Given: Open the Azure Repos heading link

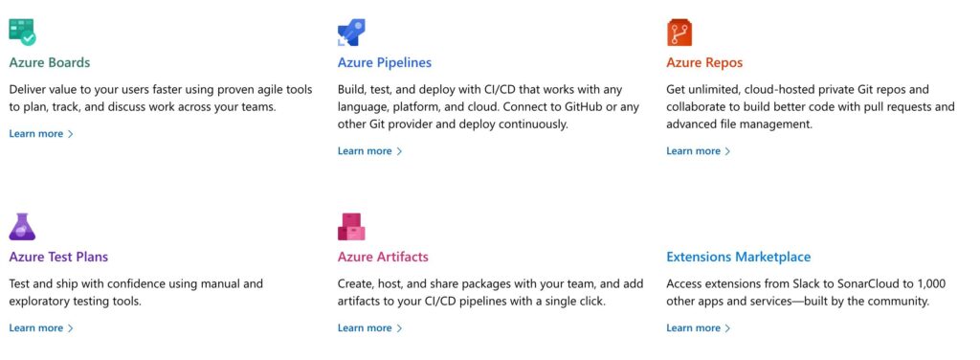Looking at the screenshot, I should coord(704,62).
